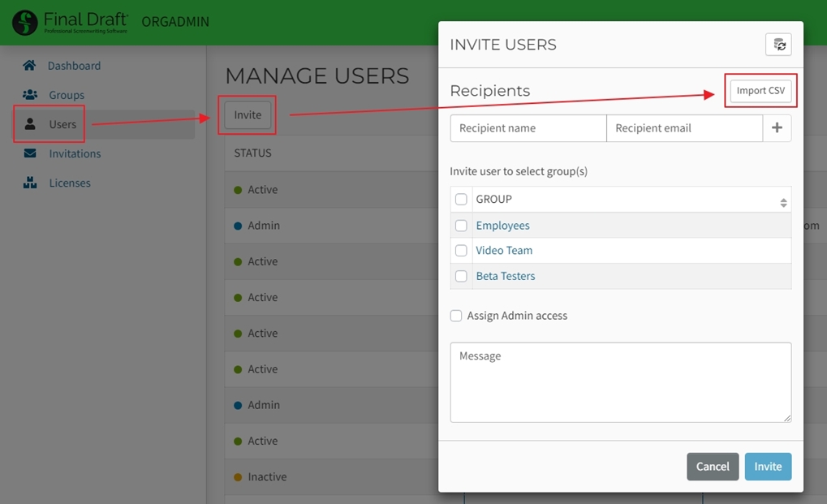Click the Dashboard home icon
Screen dimensions: 827x504
[x=29, y=66]
